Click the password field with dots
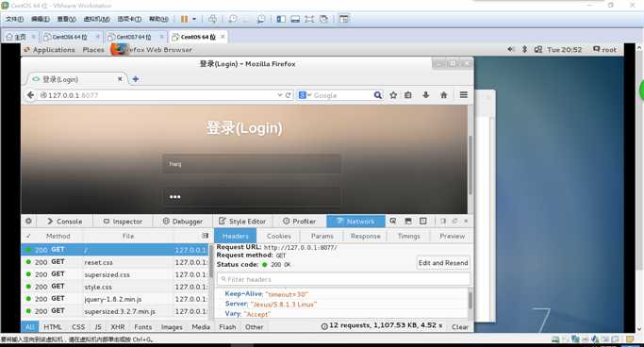Image resolution: width=644 pixels, height=347 pixels. 252,197
